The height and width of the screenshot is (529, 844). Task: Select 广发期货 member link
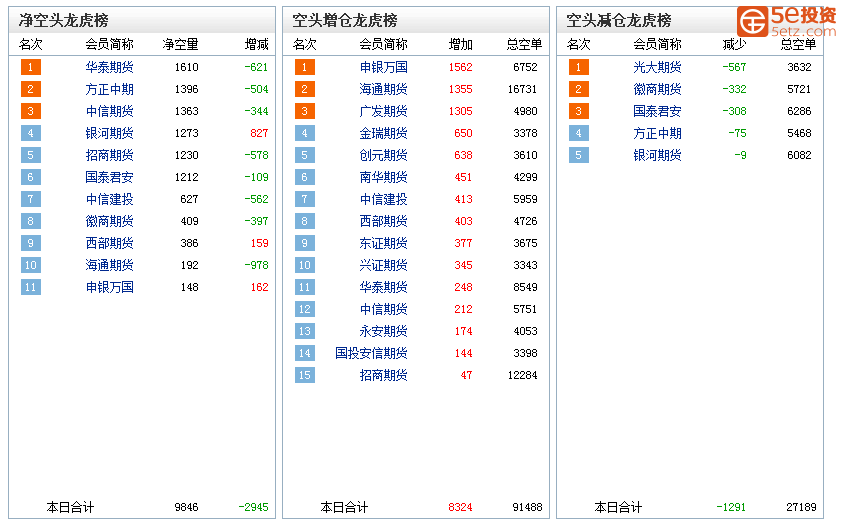point(383,111)
